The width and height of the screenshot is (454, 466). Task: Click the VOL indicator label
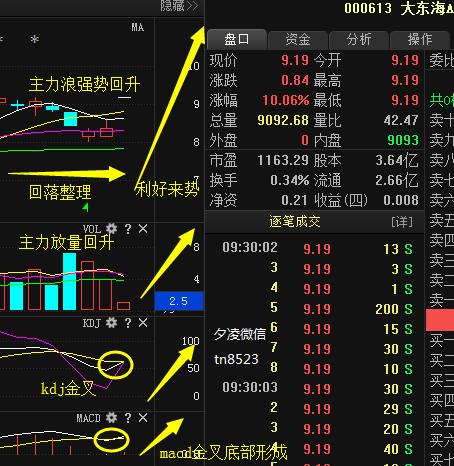pyautogui.click(x=92, y=229)
